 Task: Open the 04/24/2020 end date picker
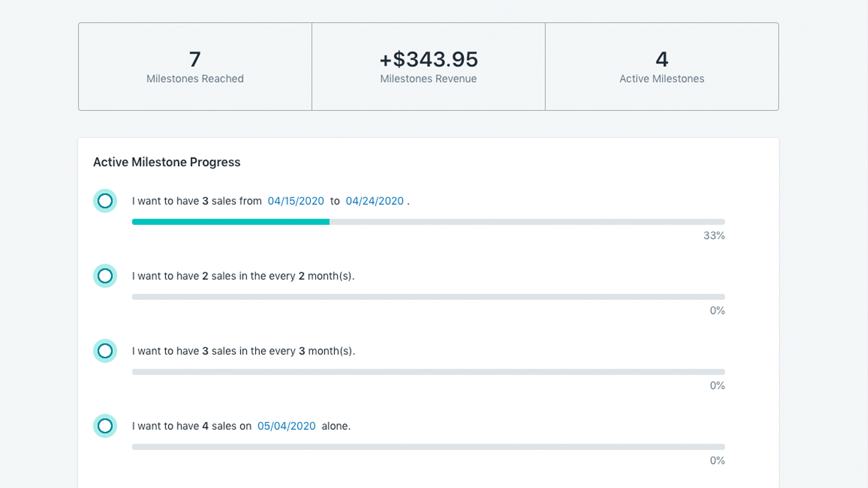pyautogui.click(x=375, y=201)
